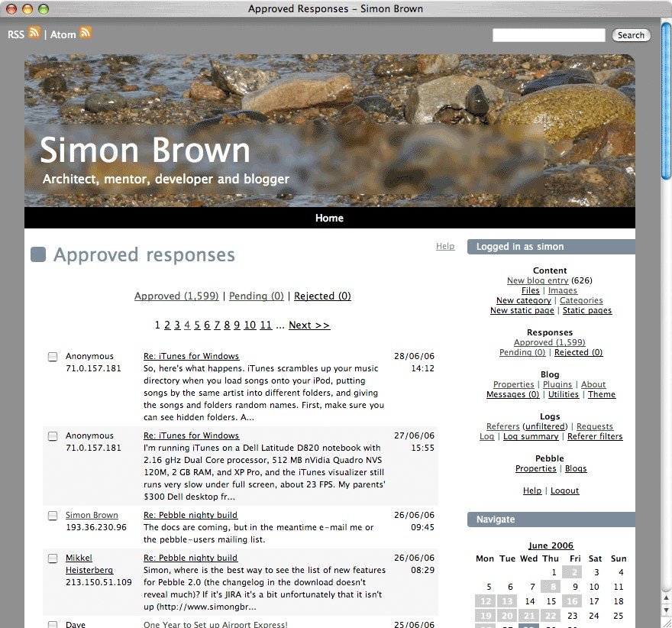This screenshot has height=628, width=672.
Task: Open Messages (0) link
Action: pyautogui.click(x=512, y=394)
